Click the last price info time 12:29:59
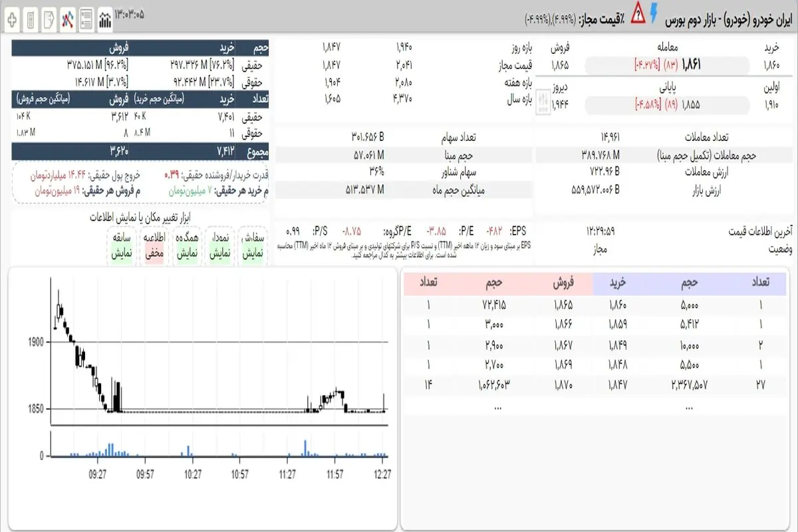Image resolution: width=798 pixels, height=532 pixels. click(600, 231)
